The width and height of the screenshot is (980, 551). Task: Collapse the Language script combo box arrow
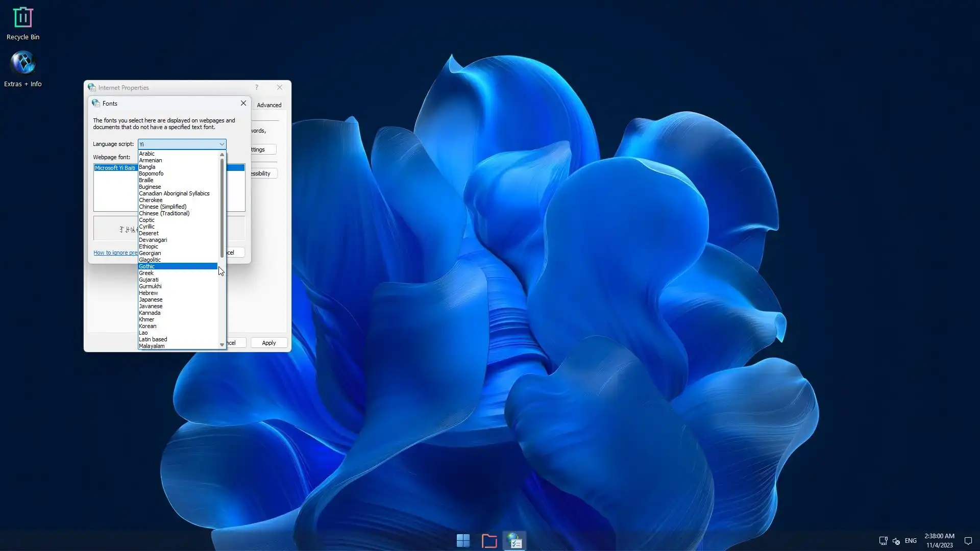[222, 144]
